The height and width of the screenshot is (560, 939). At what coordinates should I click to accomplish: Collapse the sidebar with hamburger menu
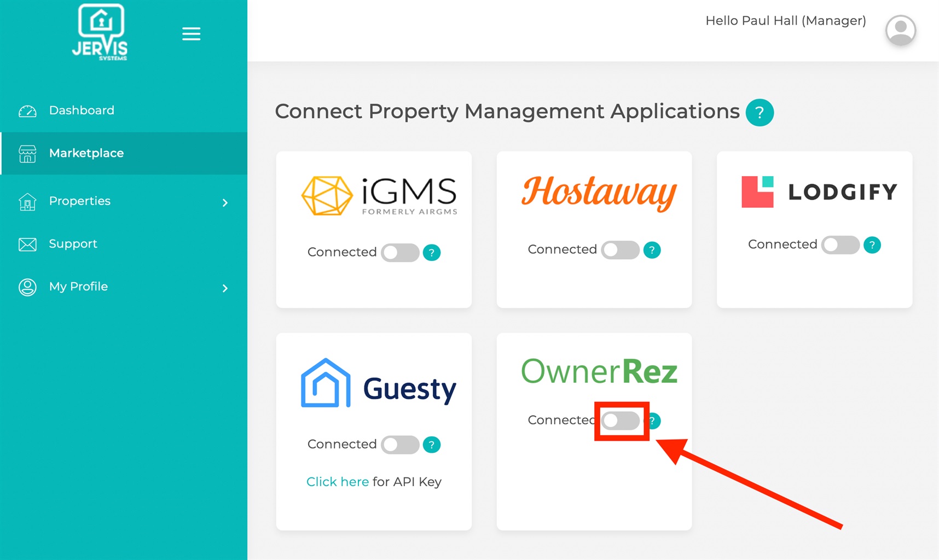click(191, 33)
